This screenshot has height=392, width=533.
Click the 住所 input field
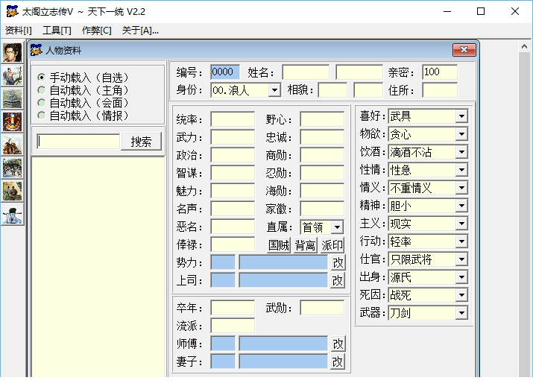point(440,90)
